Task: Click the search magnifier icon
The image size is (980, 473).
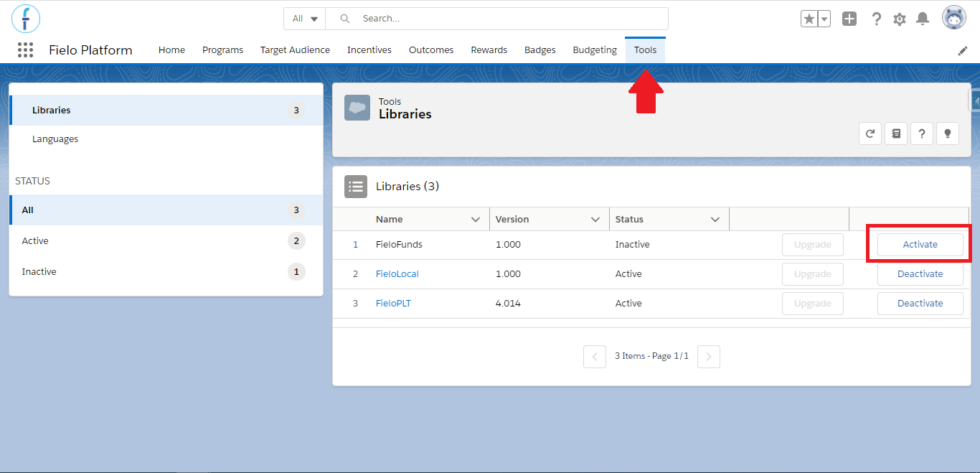Action: (x=345, y=19)
